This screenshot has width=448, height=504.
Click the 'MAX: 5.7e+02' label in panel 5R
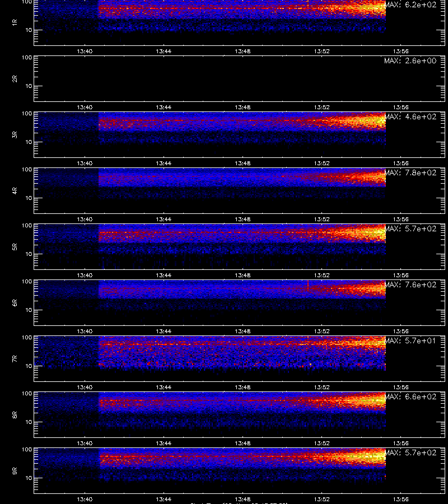point(410,228)
